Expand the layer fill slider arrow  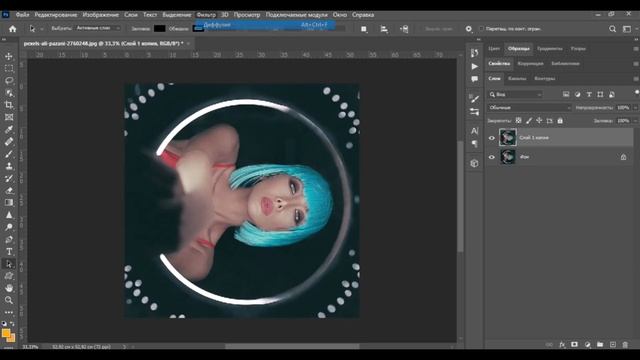636,121
